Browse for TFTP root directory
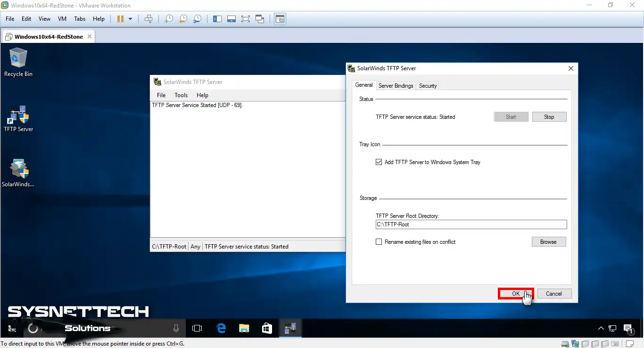Image resolution: width=644 pixels, height=348 pixels. (548, 242)
